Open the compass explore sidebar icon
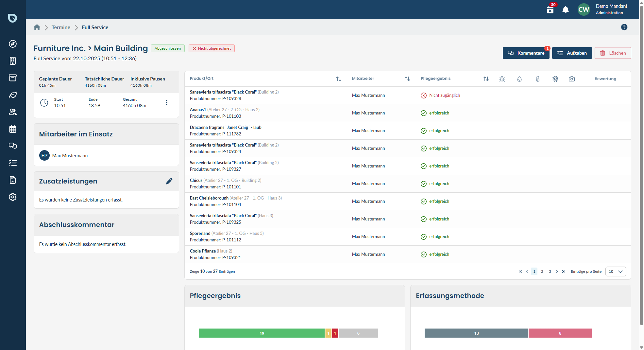Image resolution: width=644 pixels, height=350 pixels. [13, 44]
